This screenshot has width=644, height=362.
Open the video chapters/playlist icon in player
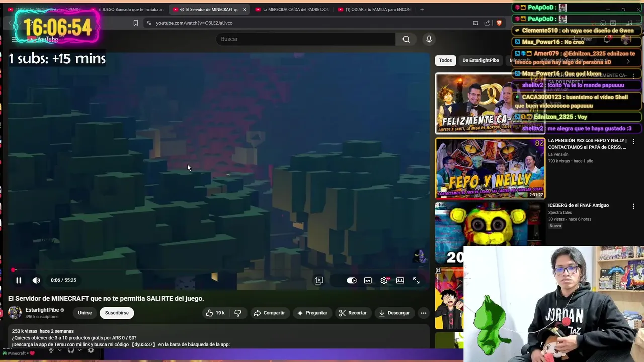[318, 280]
